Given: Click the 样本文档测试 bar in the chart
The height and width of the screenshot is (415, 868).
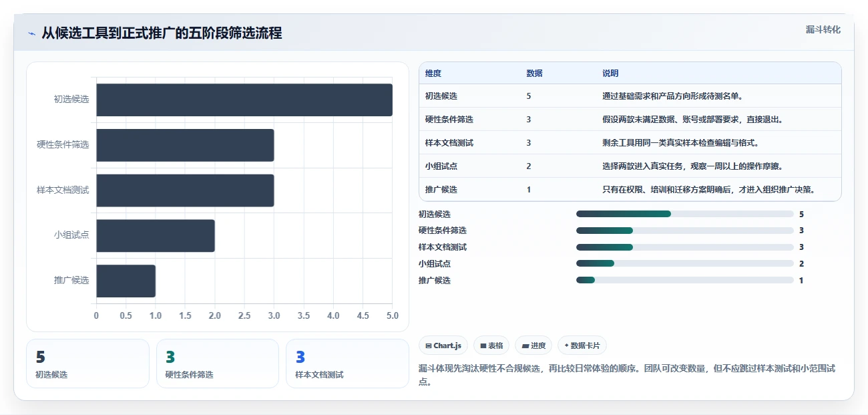Looking at the screenshot, I should click(x=185, y=190).
